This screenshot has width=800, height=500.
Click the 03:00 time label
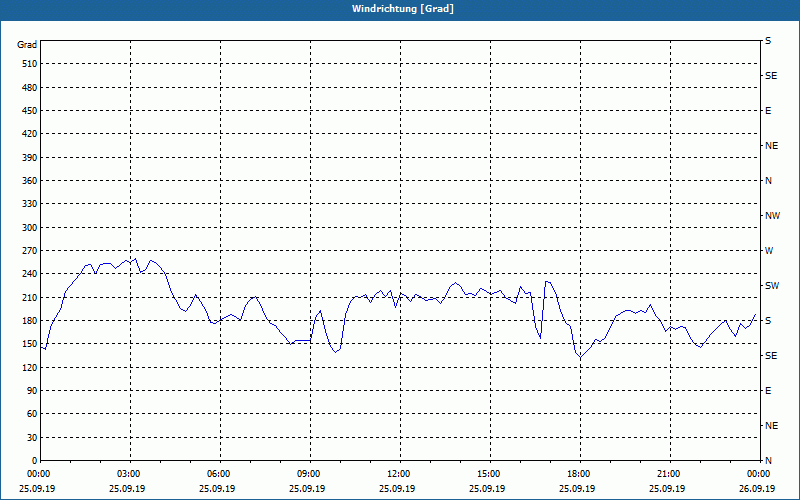(131, 473)
